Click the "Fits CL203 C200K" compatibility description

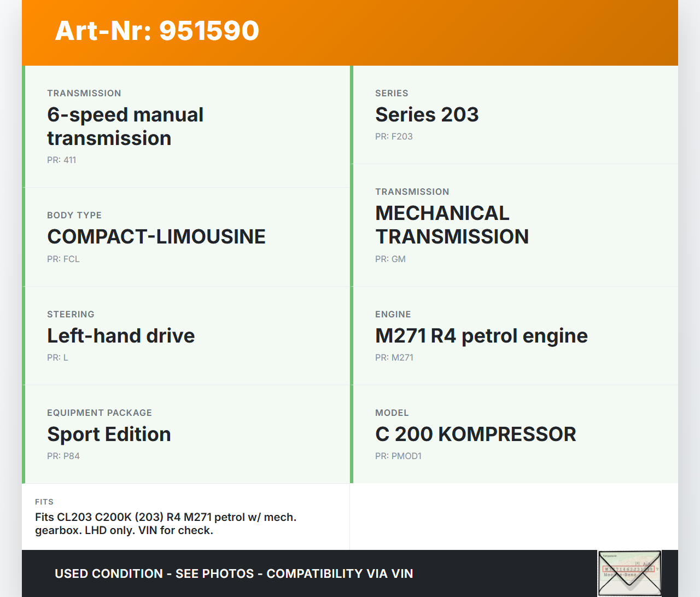click(x=166, y=524)
